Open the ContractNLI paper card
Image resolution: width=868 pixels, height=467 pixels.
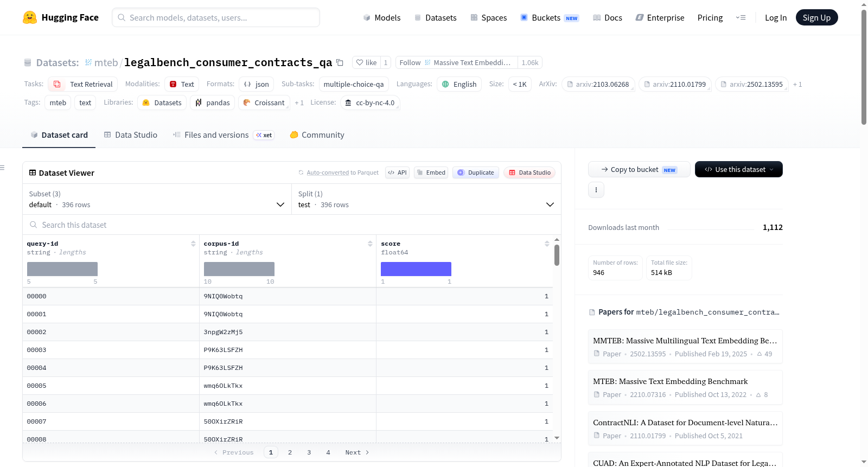pyautogui.click(x=685, y=428)
